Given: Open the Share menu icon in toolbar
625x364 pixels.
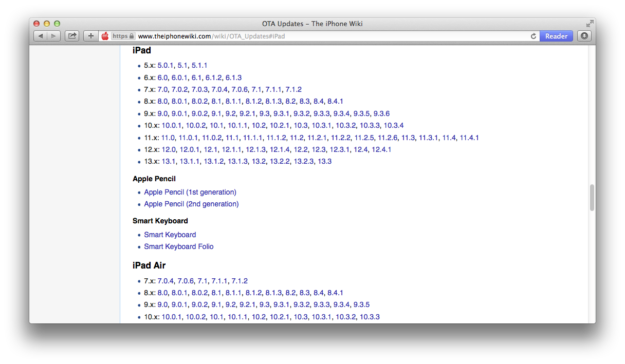Looking at the screenshot, I should pos(72,36).
